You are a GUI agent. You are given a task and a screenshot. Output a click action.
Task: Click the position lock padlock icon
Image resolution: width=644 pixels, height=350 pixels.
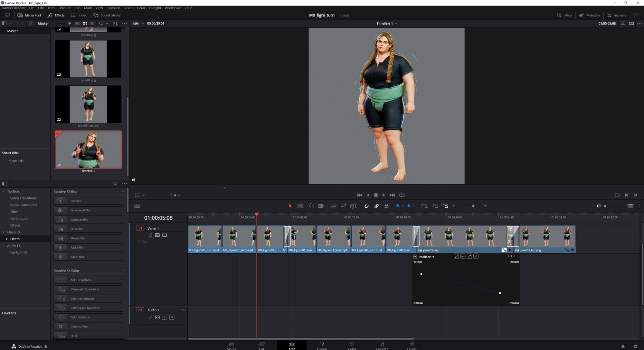point(386,206)
